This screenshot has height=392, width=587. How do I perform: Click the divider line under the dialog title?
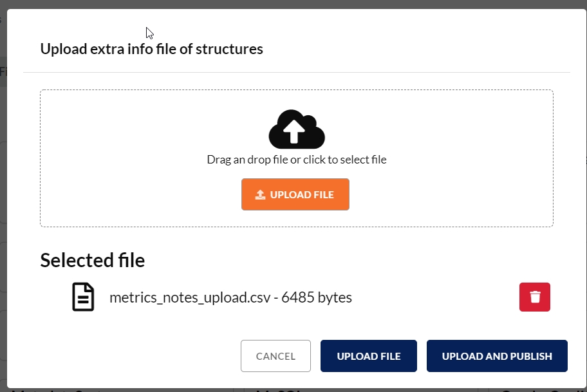point(296,72)
